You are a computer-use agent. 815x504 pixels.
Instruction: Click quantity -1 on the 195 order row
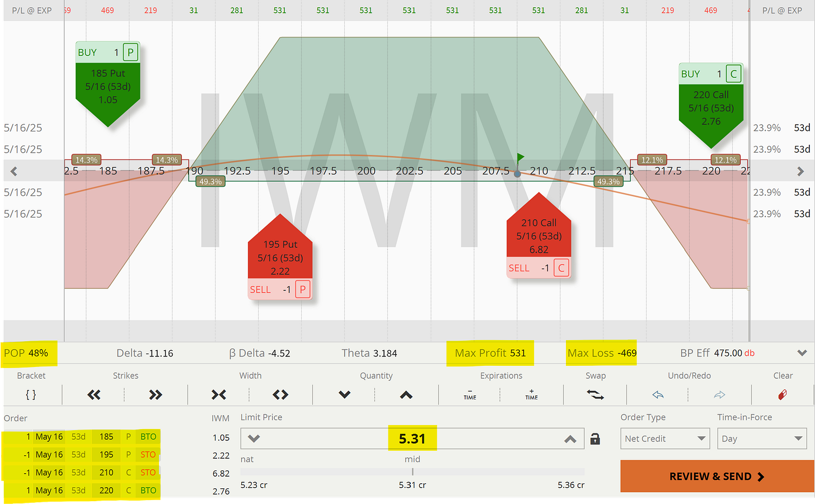27,455
